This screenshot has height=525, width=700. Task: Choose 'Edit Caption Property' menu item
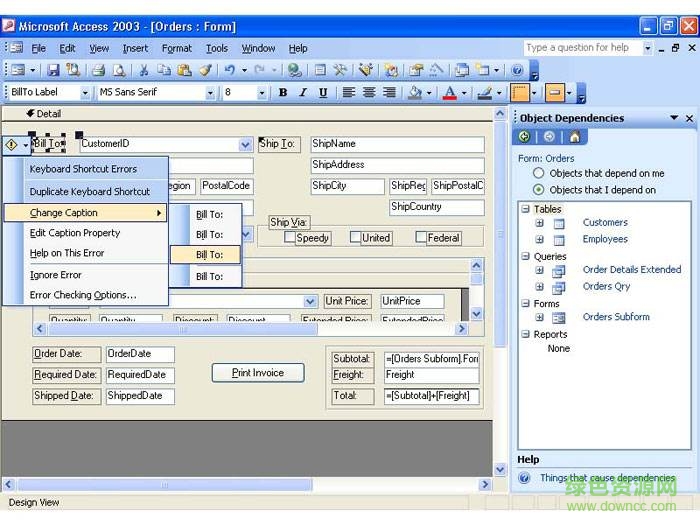(75, 233)
